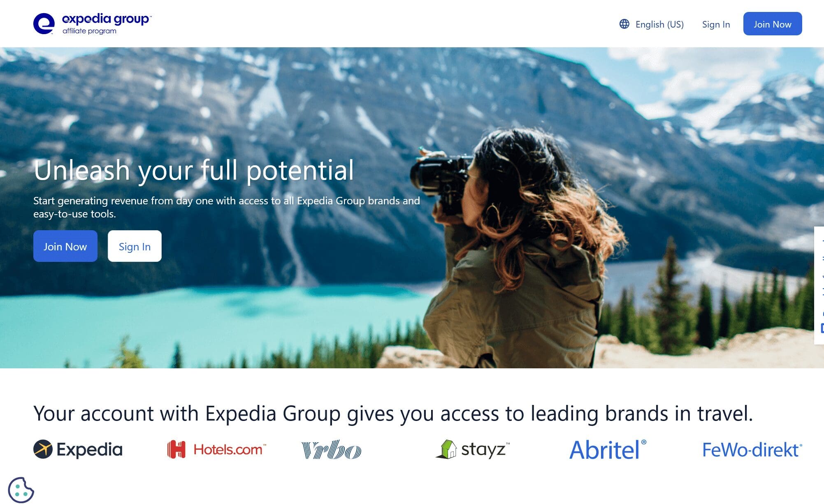Open the English (US) language selector
This screenshot has width=824, height=504.
click(x=652, y=24)
